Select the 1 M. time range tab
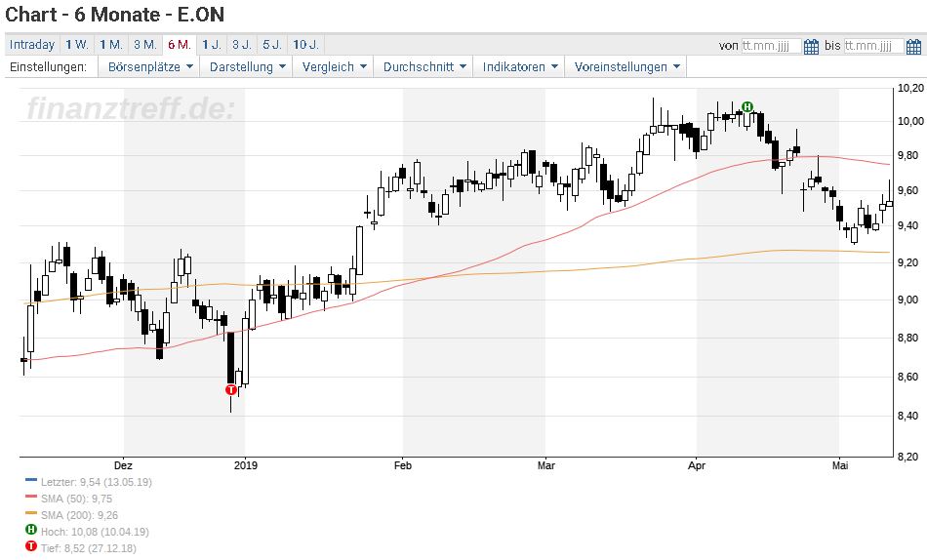Viewport: 927px width, 560px height. click(110, 45)
